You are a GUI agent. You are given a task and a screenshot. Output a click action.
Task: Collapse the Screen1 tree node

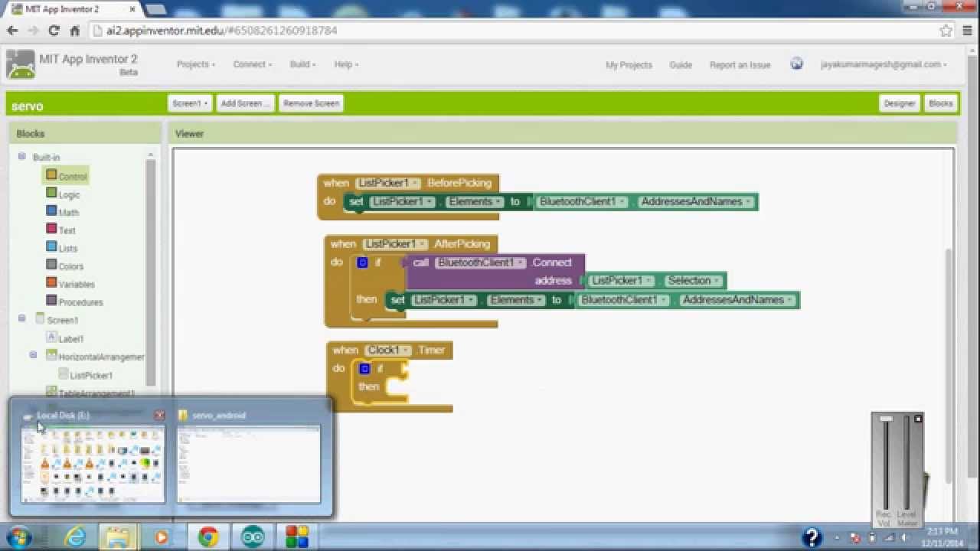click(x=21, y=318)
